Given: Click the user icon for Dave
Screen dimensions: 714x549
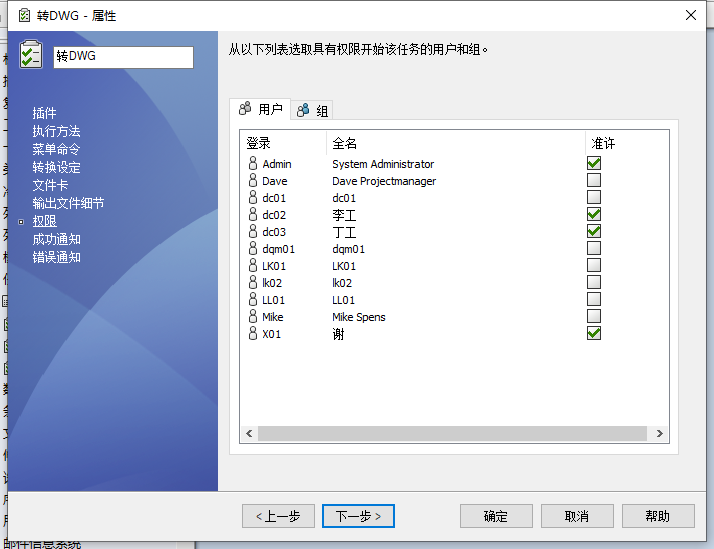Looking at the screenshot, I should point(253,181).
